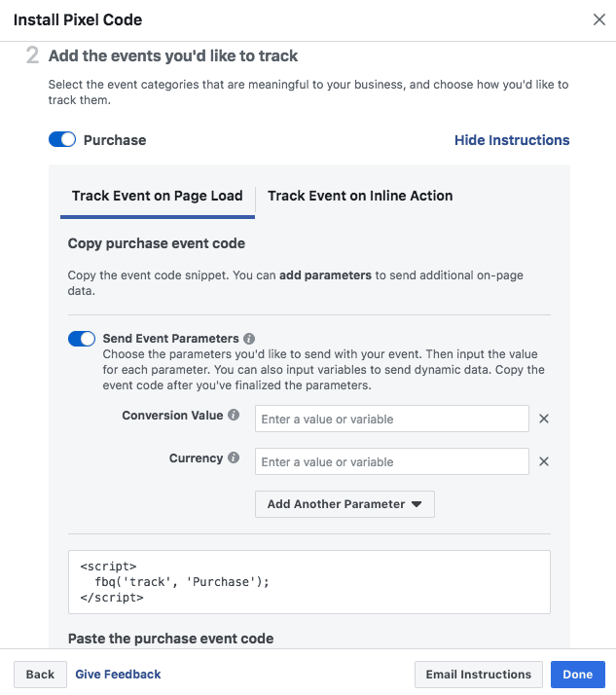The image size is (616, 695).
Task: Open Add Another Parameter dropdown
Action: pyautogui.click(x=344, y=504)
